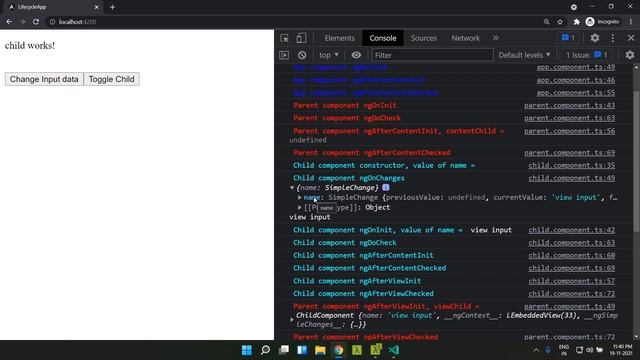Open child.component.ts:35 source link
The height and width of the screenshot is (360, 640).
pyautogui.click(x=571, y=165)
